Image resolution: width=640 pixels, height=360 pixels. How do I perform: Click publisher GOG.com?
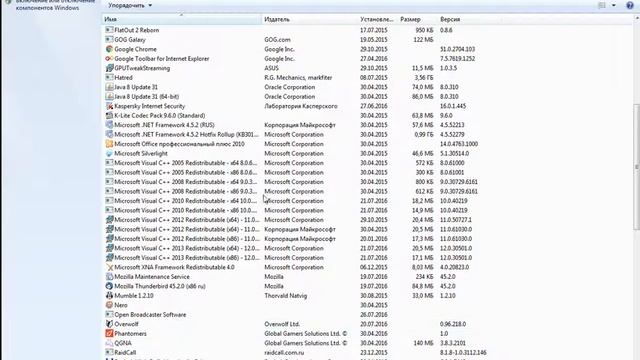tap(277, 40)
